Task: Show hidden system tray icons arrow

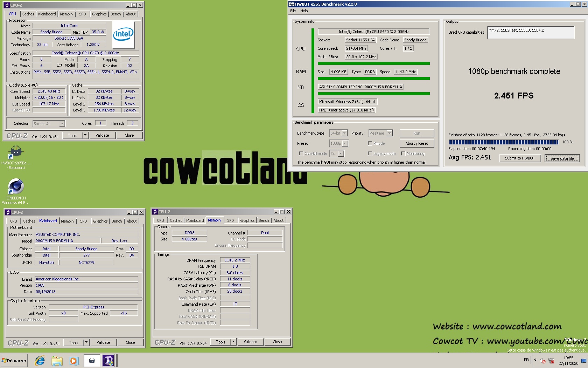Action: pyautogui.click(x=535, y=360)
